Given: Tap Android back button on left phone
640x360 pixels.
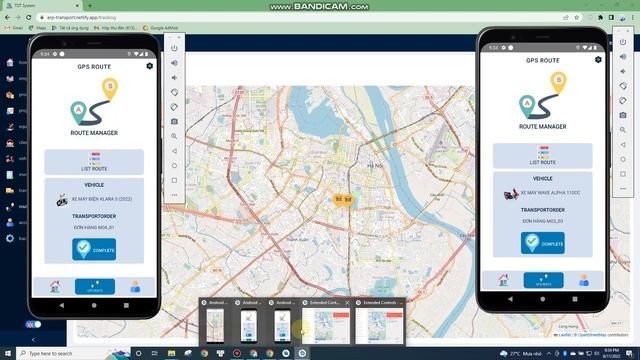Looking at the screenshot, I should [62, 305].
